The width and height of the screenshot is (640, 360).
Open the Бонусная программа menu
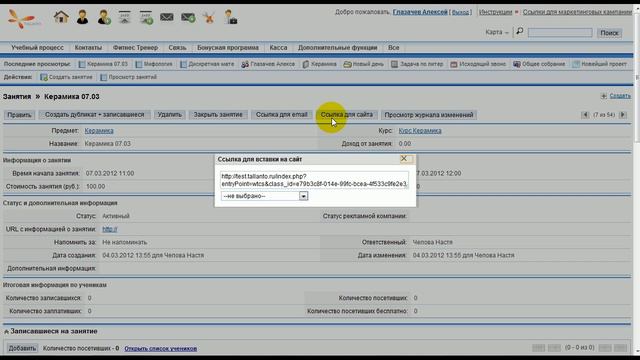(228, 48)
